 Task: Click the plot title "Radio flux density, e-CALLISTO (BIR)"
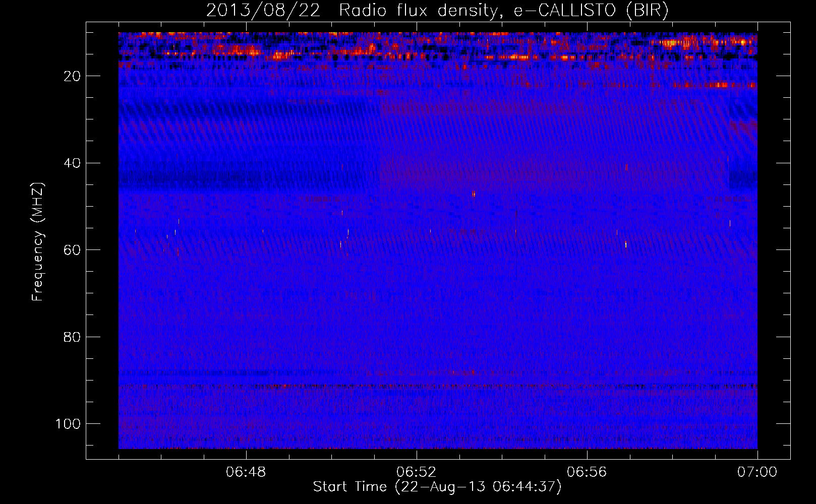tap(504, 11)
